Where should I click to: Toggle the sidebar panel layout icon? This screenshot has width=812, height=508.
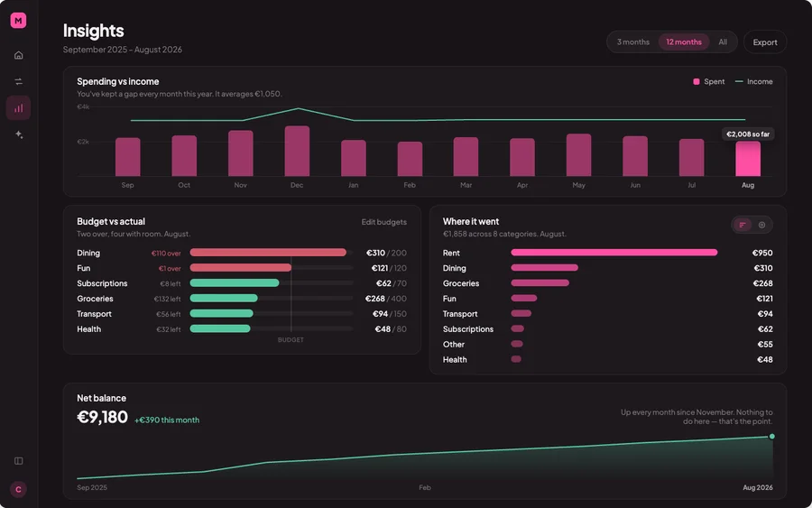(19, 461)
